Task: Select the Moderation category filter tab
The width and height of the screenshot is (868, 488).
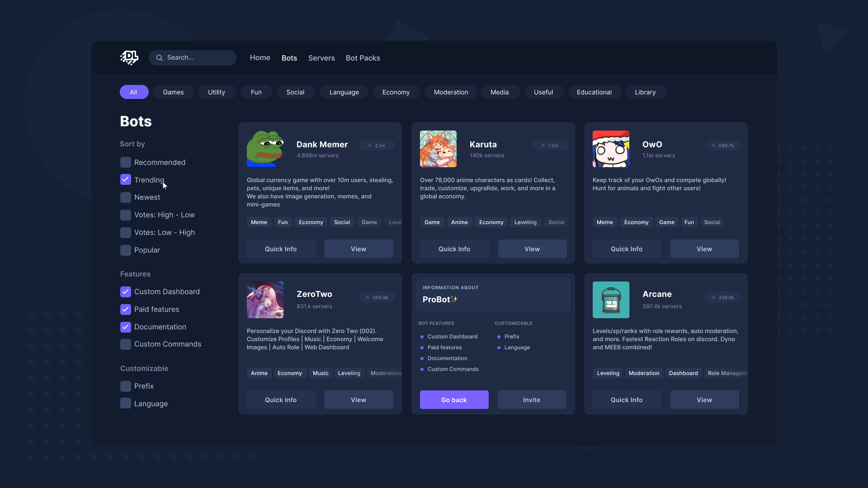Action: click(451, 92)
